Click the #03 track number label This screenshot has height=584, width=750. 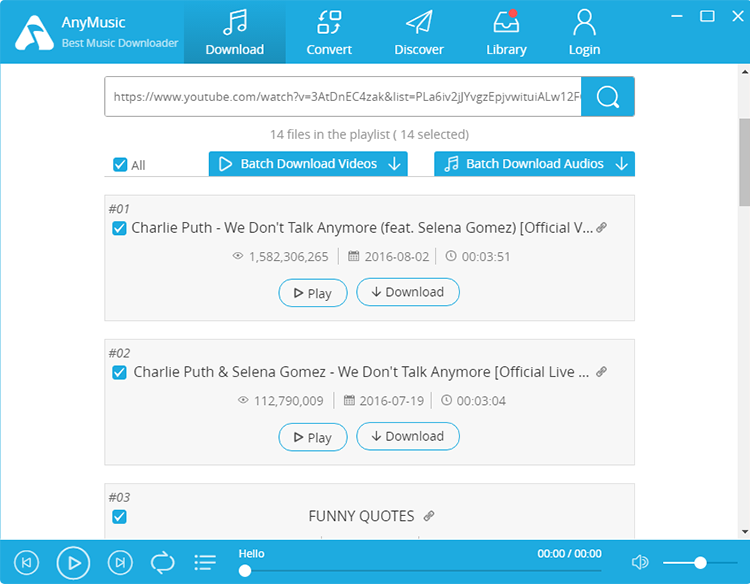119,497
